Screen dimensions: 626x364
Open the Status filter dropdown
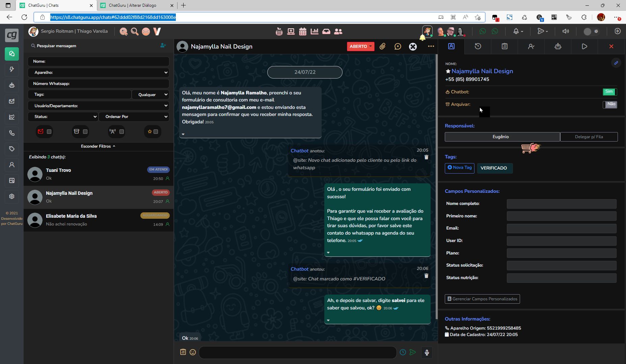point(63,117)
